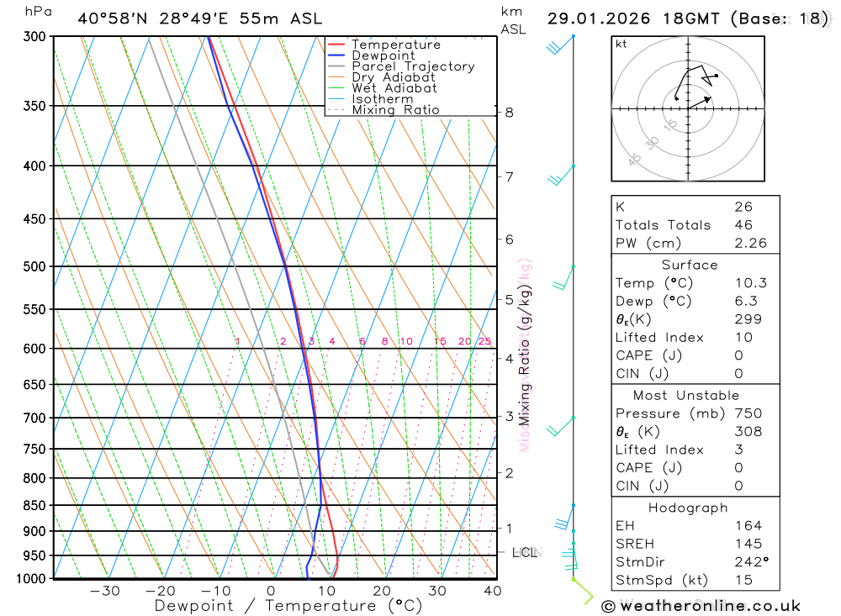Image resolution: width=841 pixels, height=616 pixels.
Task: Click the 'Hodograph' section heading
Action: (688, 508)
